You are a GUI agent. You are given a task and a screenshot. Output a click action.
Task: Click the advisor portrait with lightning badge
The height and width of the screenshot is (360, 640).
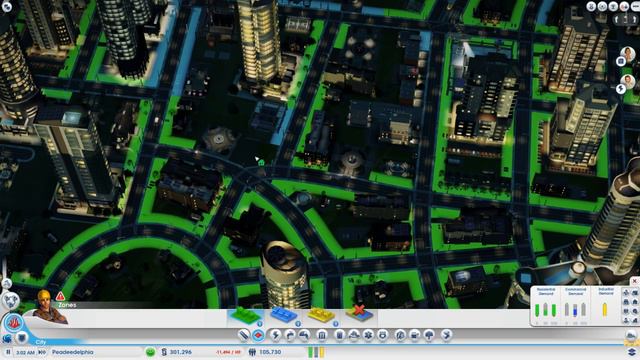[x=627, y=83]
